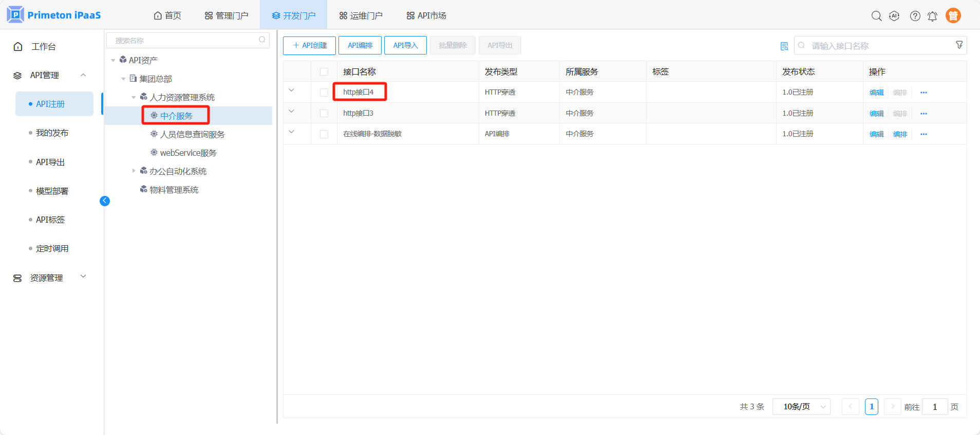The image size is (980, 435).
Task: Open the global search magnifier icon
Action: tap(876, 16)
